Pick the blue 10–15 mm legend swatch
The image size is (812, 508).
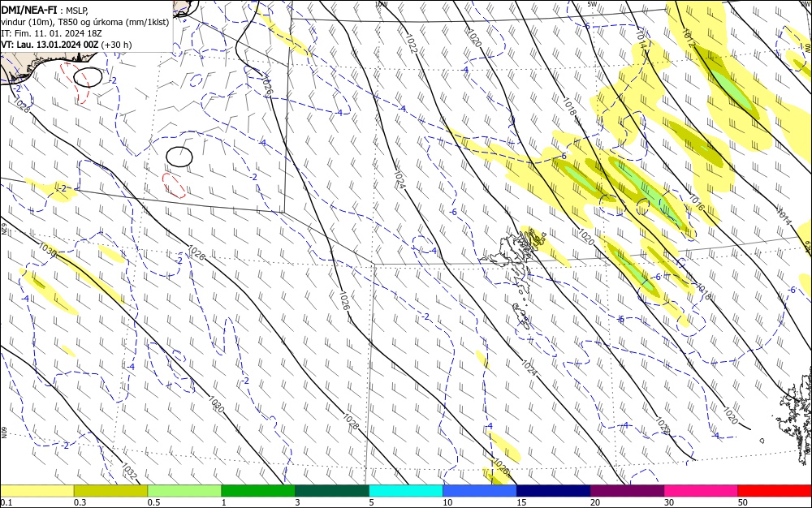tap(480, 491)
